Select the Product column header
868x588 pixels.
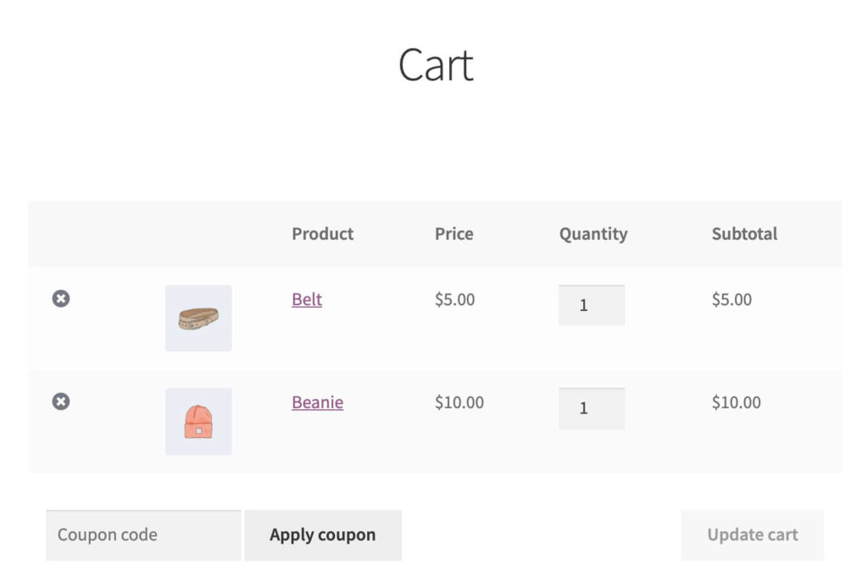point(323,234)
